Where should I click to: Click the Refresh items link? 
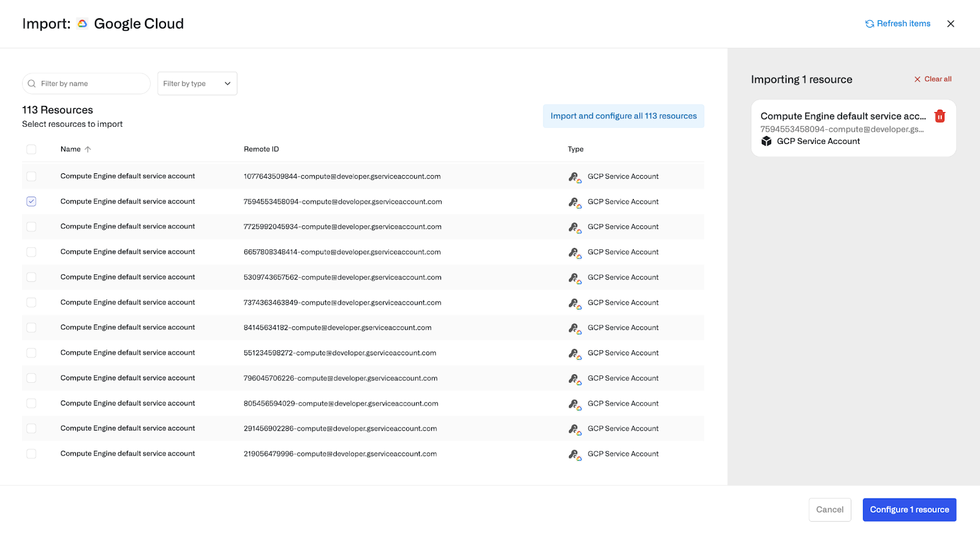[x=897, y=24]
